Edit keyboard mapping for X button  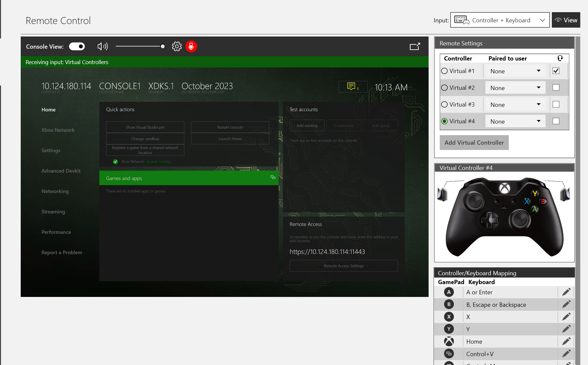point(566,317)
